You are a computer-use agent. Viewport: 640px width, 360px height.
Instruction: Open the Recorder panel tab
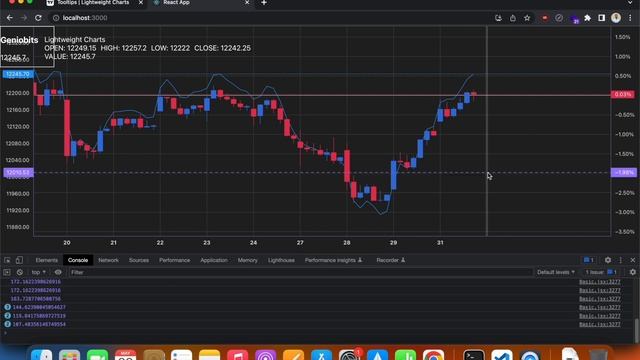pos(390,260)
